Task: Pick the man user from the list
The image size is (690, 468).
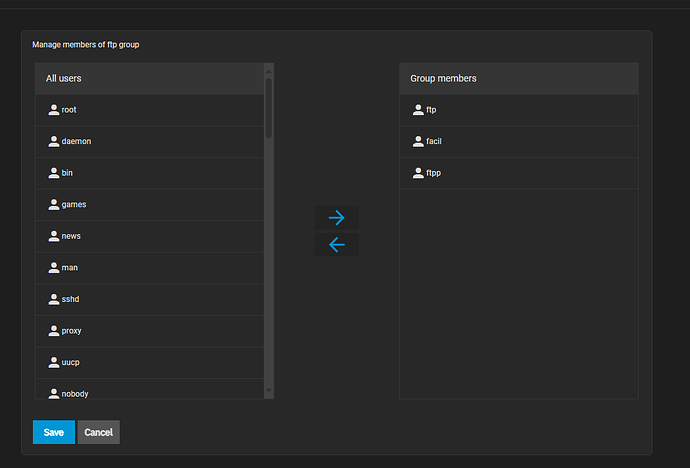Action: pos(150,268)
